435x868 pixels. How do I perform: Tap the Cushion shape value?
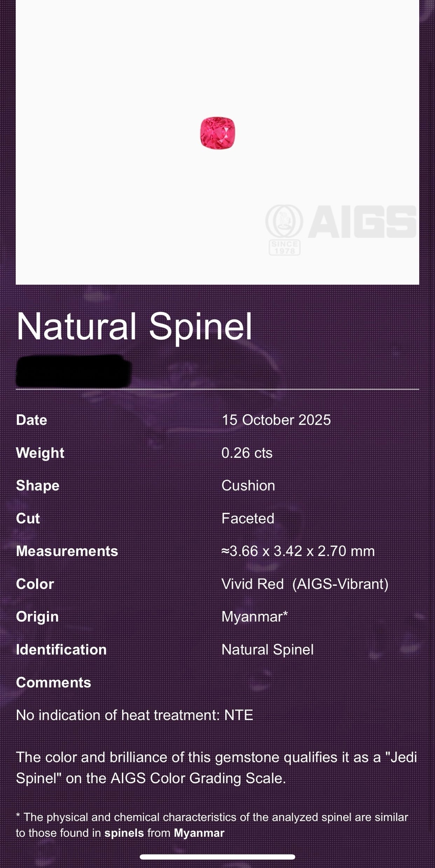coord(248,486)
